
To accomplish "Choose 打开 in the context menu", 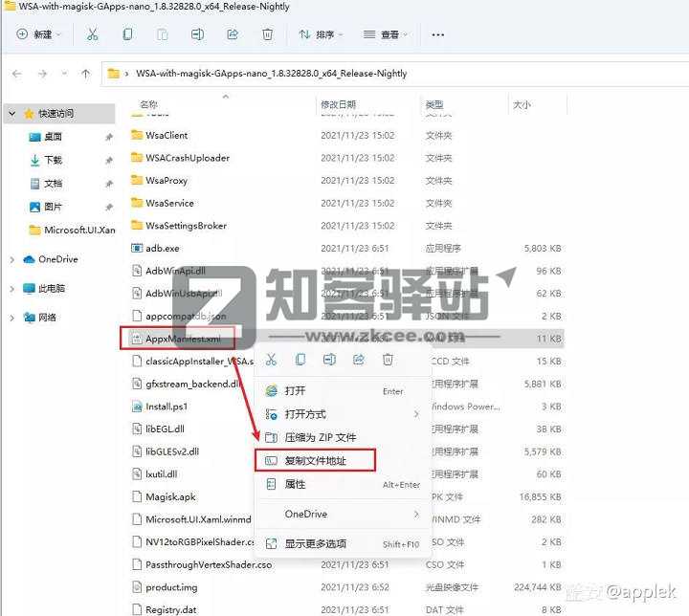I will 341,390.
